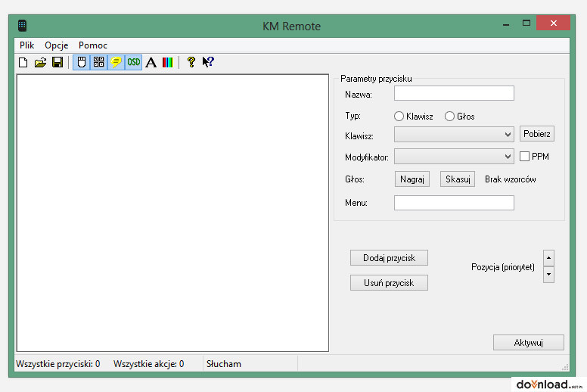Click the 'Wszystkie akcje: 0' status text
The width and height of the screenshot is (587, 392).
click(148, 364)
